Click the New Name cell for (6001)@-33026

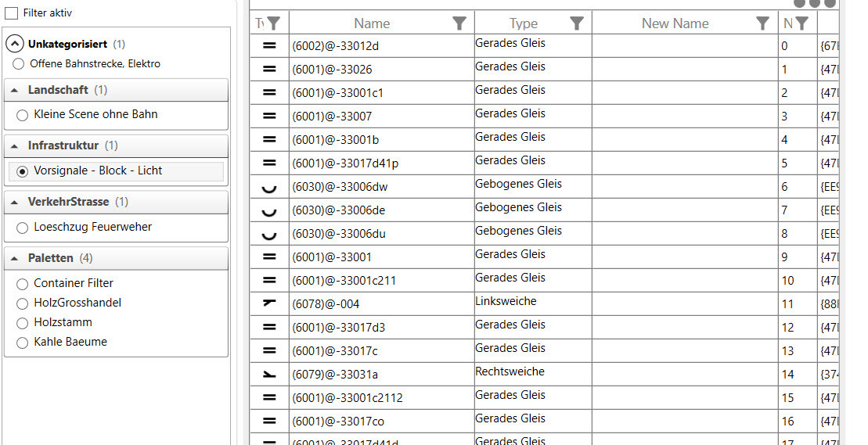coord(685,70)
